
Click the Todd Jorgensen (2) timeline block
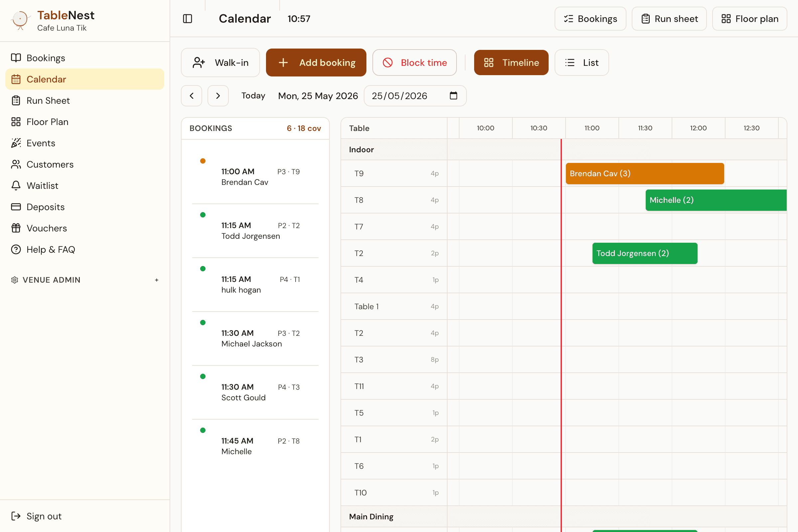pos(645,253)
